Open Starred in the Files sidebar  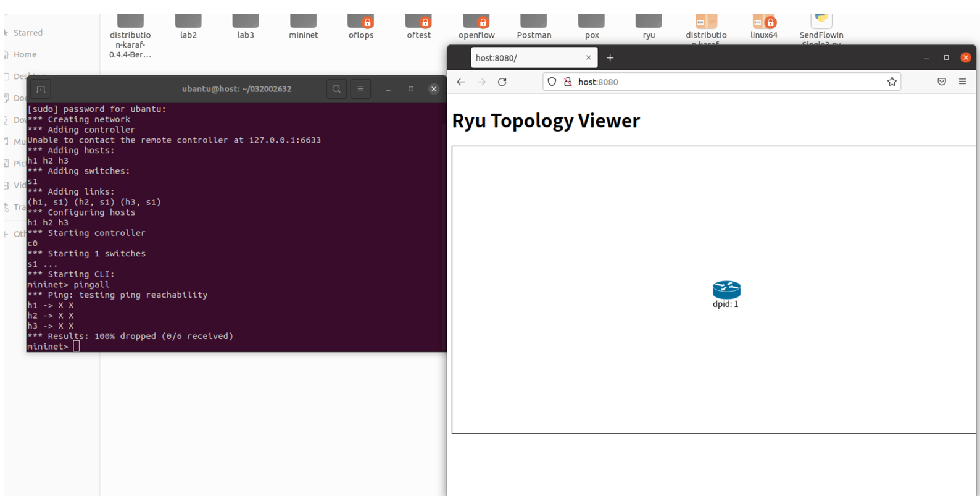28,33
